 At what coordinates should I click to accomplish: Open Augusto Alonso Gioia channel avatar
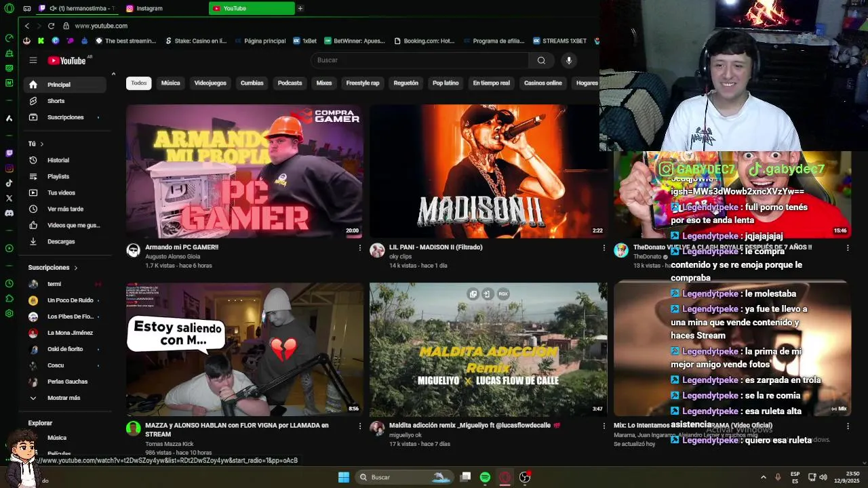pyautogui.click(x=134, y=251)
